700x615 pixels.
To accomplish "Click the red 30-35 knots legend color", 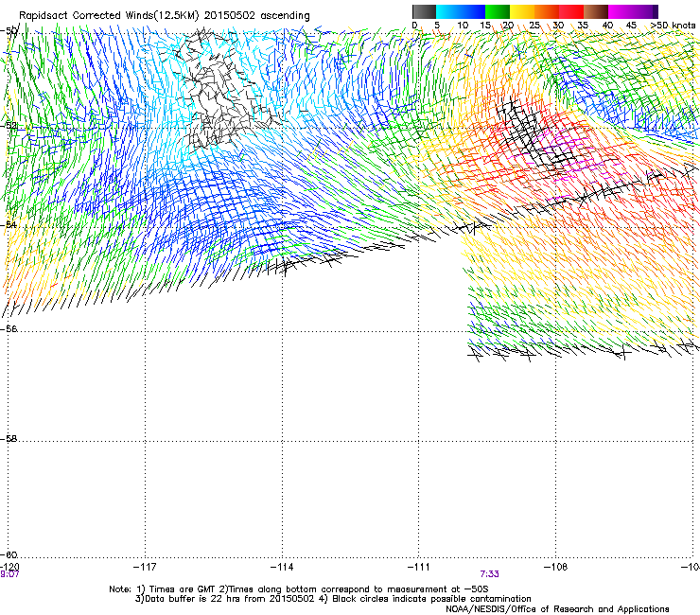I will tap(571, 11).
